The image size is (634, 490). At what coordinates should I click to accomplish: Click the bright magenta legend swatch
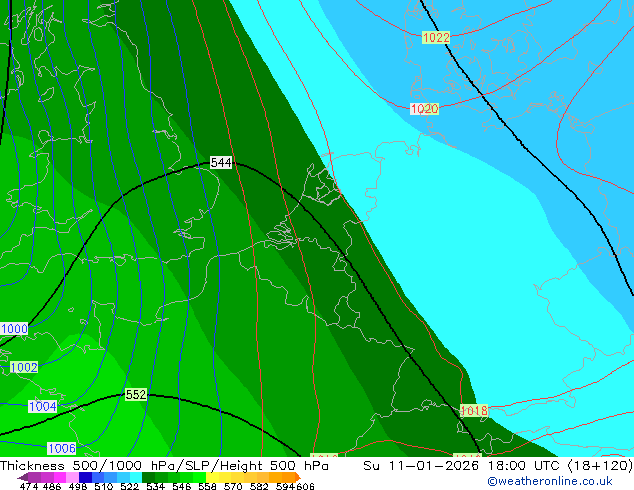(60, 477)
